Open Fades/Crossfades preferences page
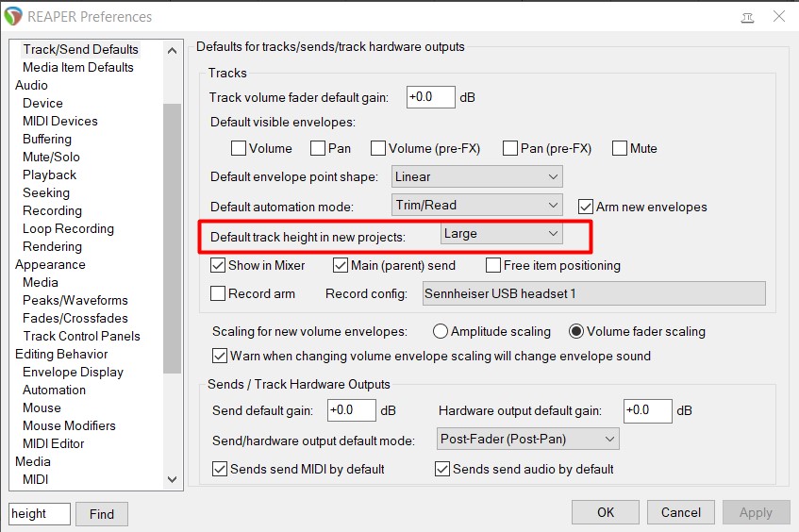 75,318
